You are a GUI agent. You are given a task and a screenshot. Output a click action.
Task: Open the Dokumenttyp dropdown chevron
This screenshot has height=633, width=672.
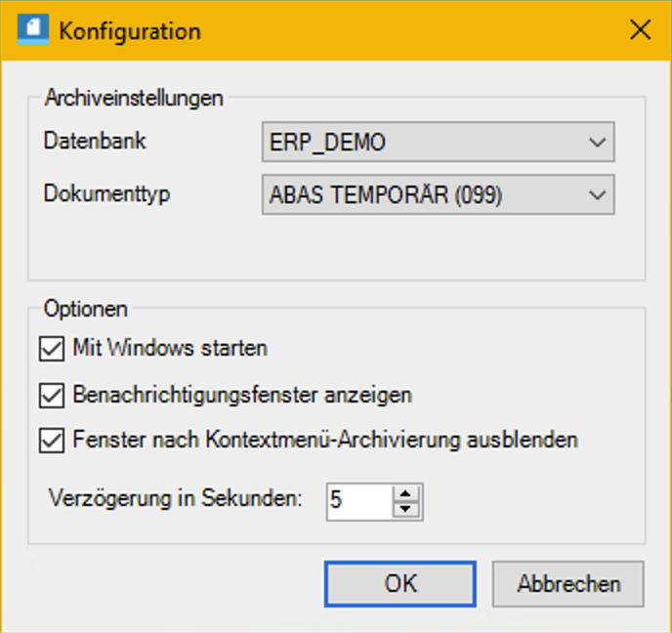tap(598, 195)
